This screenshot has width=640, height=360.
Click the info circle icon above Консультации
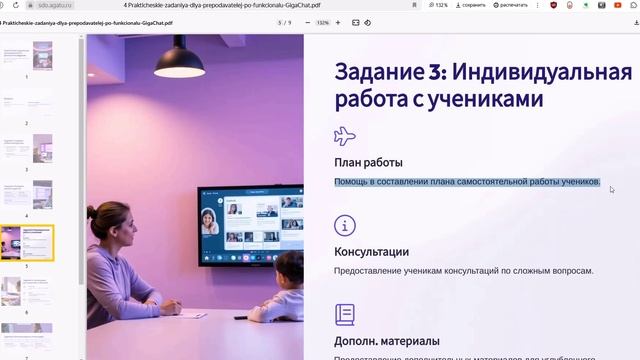[345, 225]
